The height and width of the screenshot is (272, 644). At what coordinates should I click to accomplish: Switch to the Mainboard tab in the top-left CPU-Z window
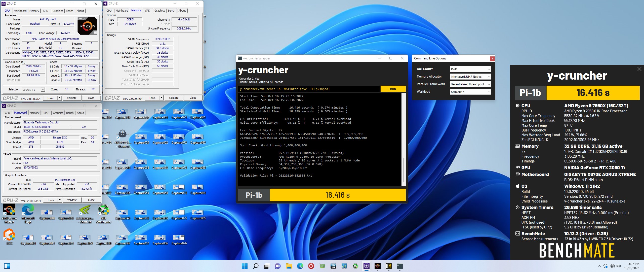[20, 11]
